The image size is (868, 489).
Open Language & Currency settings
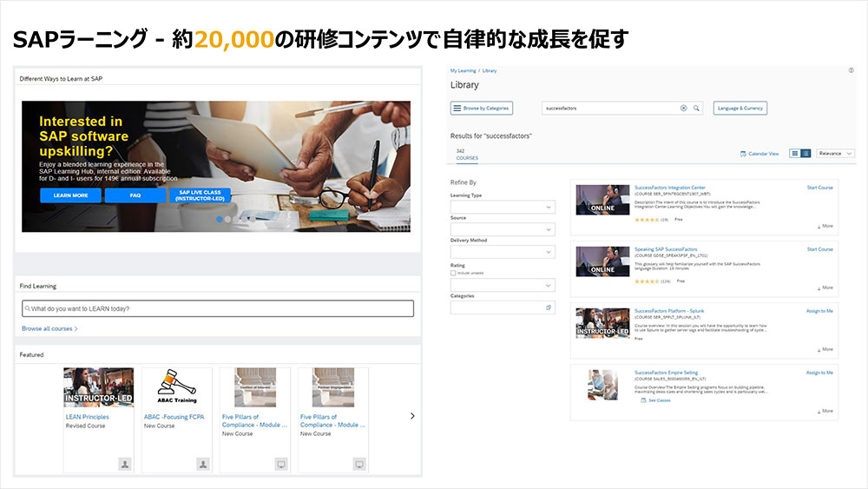click(x=740, y=108)
